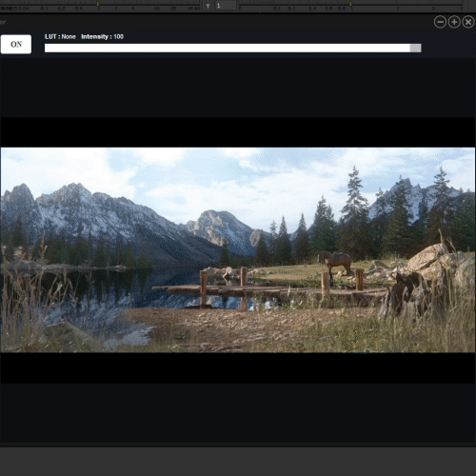Close the LUT panel with X icon
Screen dimensions: 476x476
coord(468,22)
